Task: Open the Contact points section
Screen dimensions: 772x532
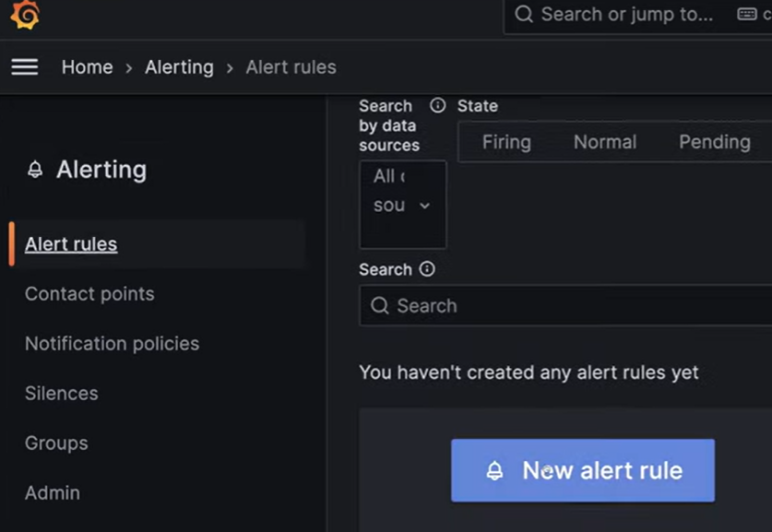Action: (x=89, y=293)
